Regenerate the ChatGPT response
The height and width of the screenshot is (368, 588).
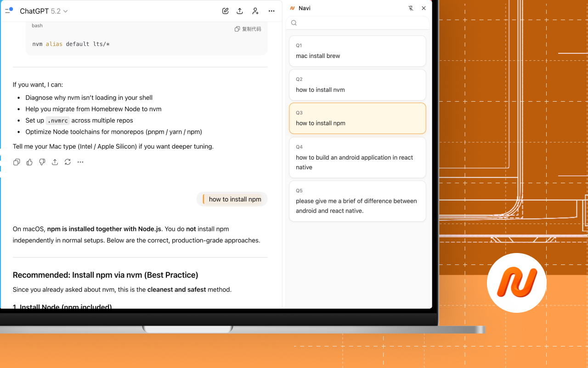click(68, 162)
